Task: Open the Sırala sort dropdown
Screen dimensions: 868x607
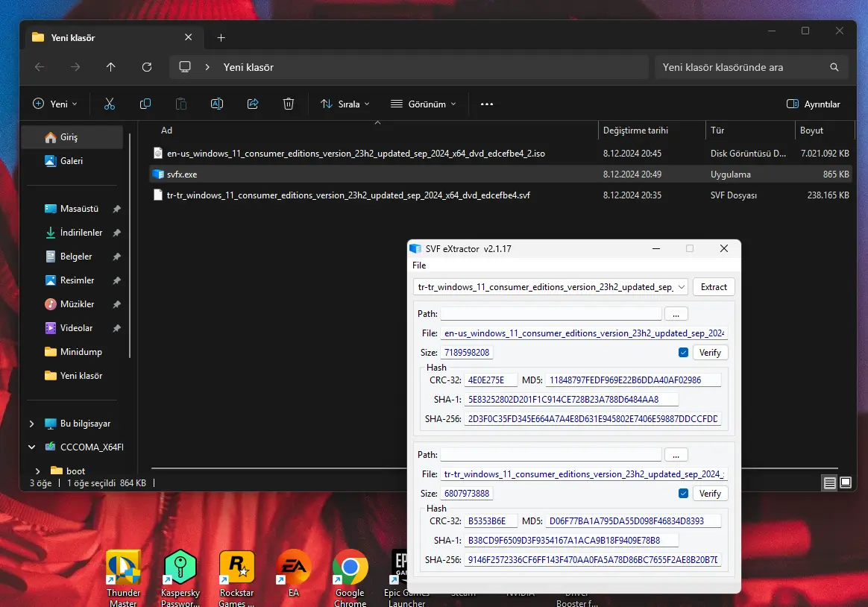Action: 345,104
